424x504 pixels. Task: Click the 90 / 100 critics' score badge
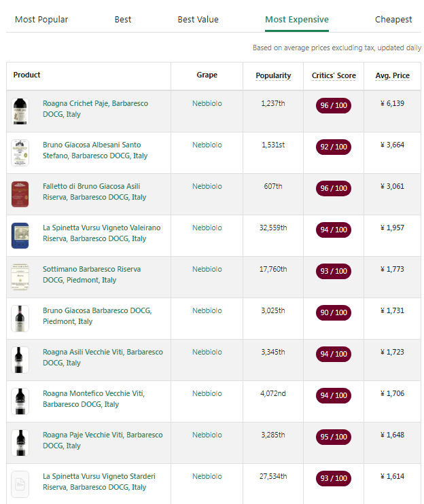(x=334, y=312)
